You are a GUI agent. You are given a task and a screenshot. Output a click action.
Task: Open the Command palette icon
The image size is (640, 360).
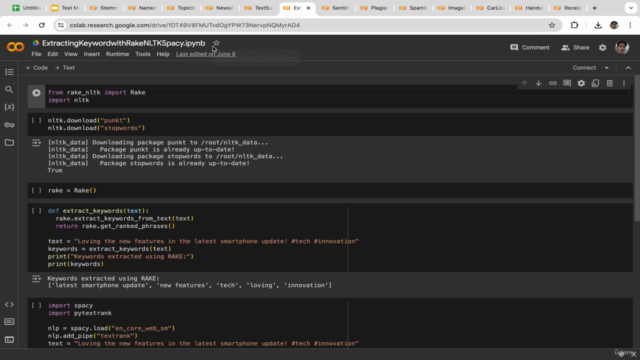(x=9, y=322)
